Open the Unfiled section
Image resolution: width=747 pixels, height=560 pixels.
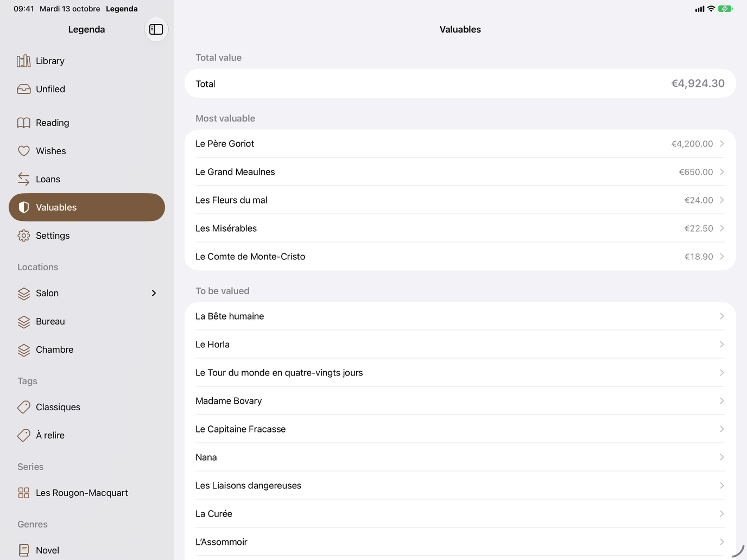pyautogui.click(x=87, y=89)
